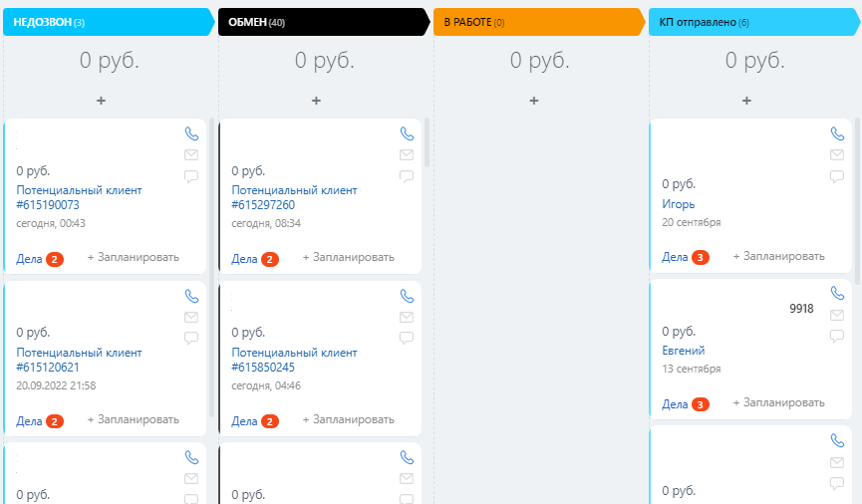862x504 pixels.
Task: Select the ОБМЕН stage header
Action: coord(324,22)
